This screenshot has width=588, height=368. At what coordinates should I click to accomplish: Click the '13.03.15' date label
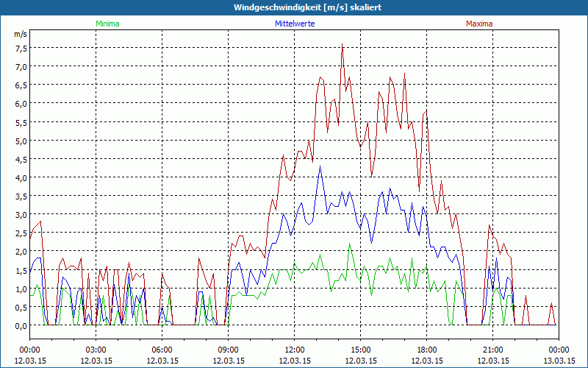559,361
